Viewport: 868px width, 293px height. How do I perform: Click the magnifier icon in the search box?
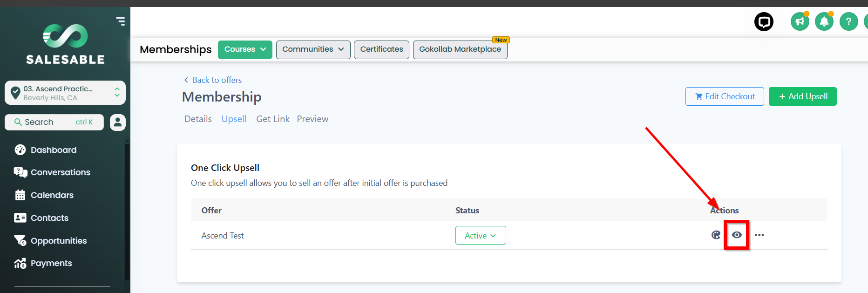point(18,122)
